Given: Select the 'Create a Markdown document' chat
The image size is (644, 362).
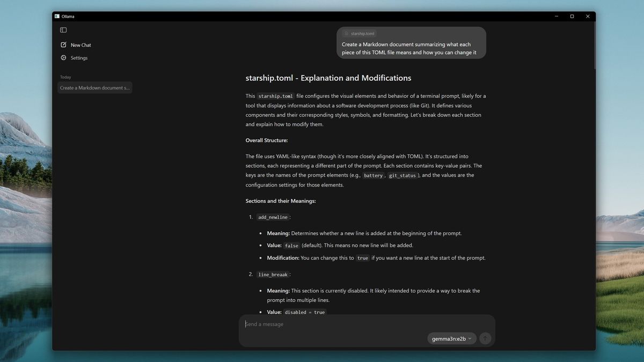Looking at the screenshot, I should (x=95, y=87).
